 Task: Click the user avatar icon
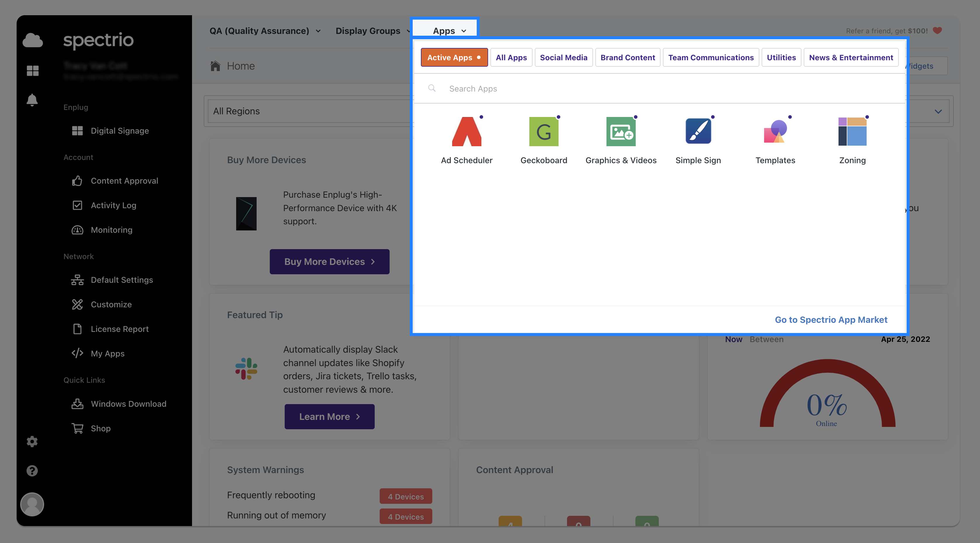click(x=32, y=504)
